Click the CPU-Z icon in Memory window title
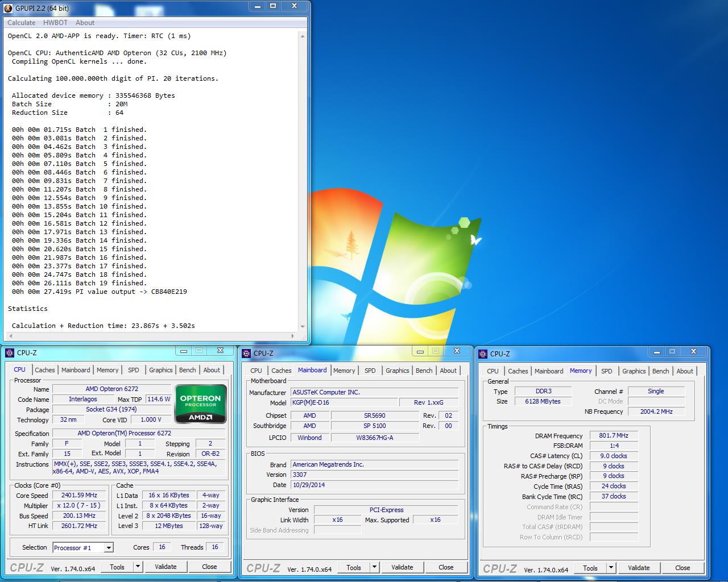This screenshot has width=728, height=582. click(483, 354)
